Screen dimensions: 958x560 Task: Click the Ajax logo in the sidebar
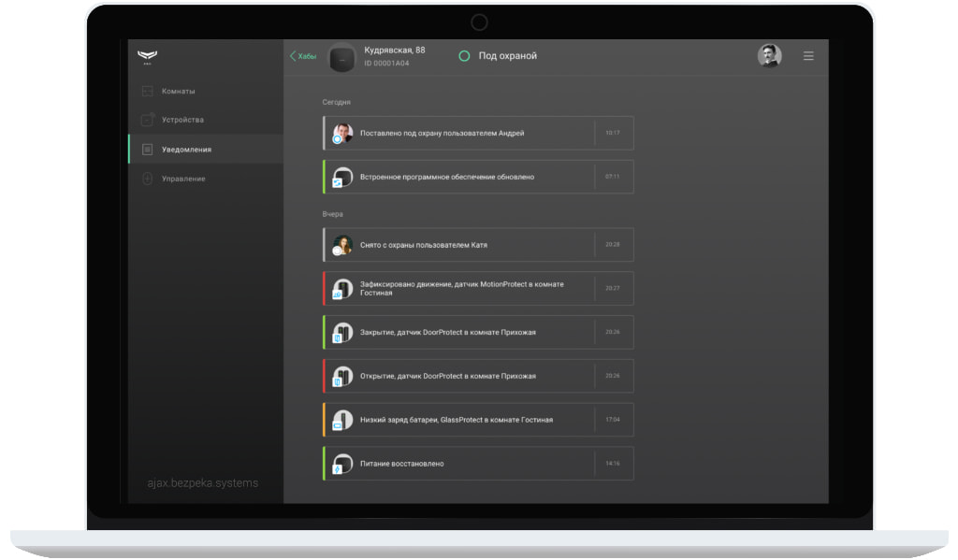tap(147, 57)
